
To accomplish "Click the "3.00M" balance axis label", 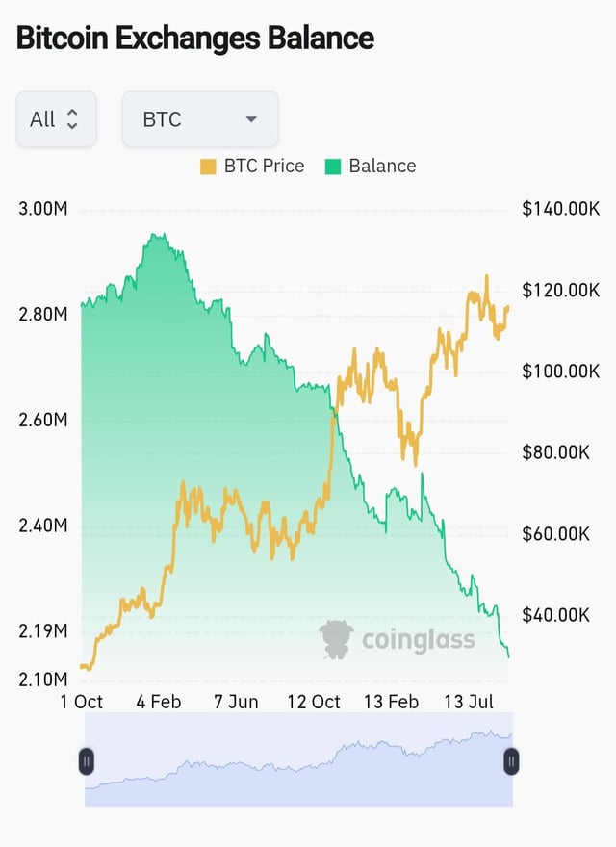I will coord(42,210).
